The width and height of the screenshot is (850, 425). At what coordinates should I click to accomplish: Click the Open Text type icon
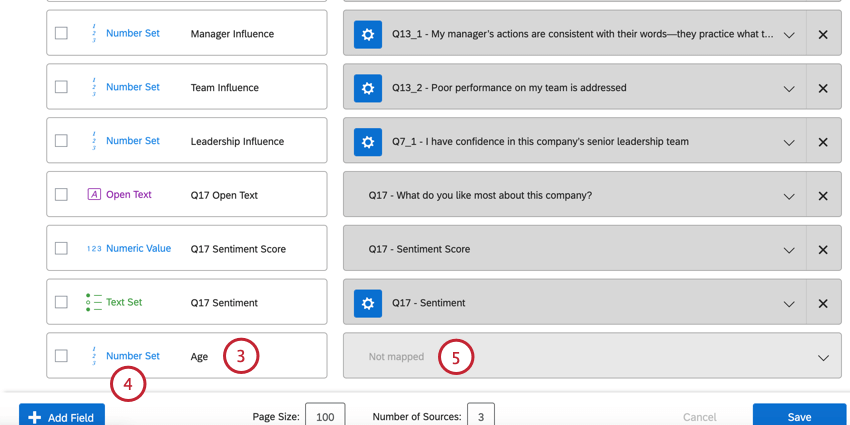pos(94,195)
